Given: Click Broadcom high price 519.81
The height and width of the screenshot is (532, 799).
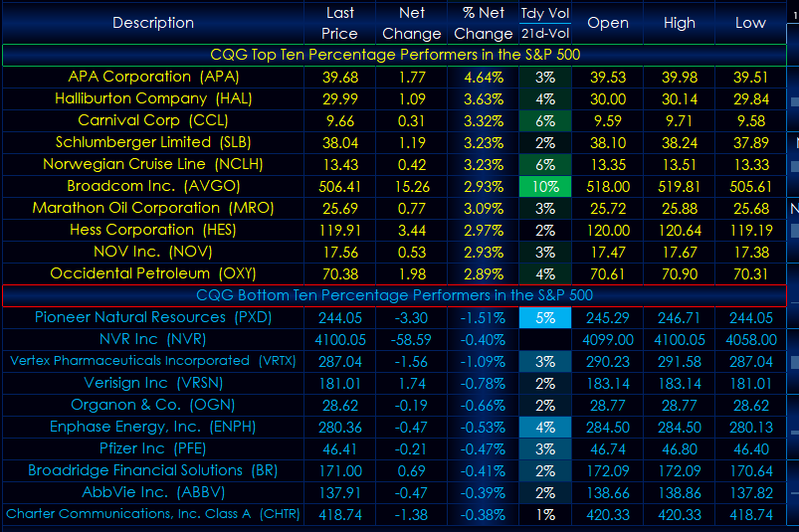Looking at the screenshot, I should [x=680, y=187].
